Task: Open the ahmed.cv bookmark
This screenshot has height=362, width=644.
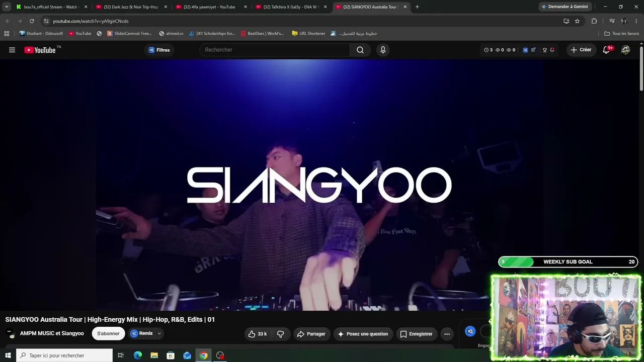Action: click(x=171, y=34)
